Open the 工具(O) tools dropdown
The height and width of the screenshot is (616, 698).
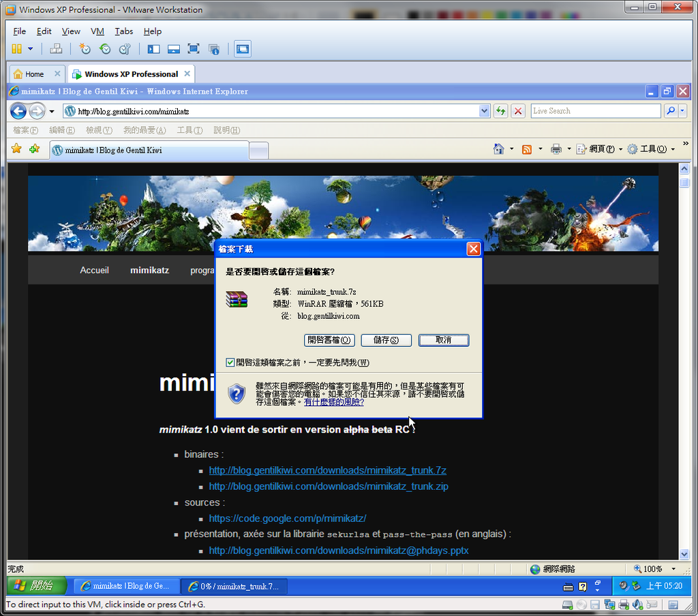click(651, 149)
